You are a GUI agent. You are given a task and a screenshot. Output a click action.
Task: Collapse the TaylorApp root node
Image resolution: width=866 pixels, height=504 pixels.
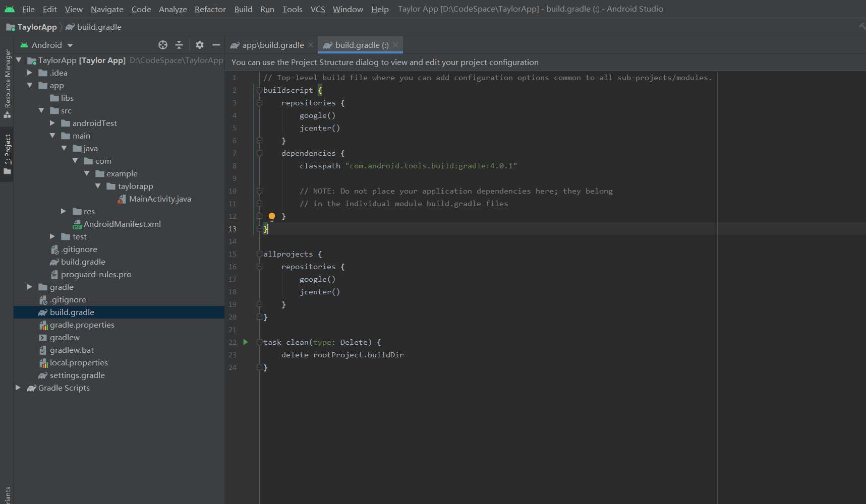click(x=19, y=60)
